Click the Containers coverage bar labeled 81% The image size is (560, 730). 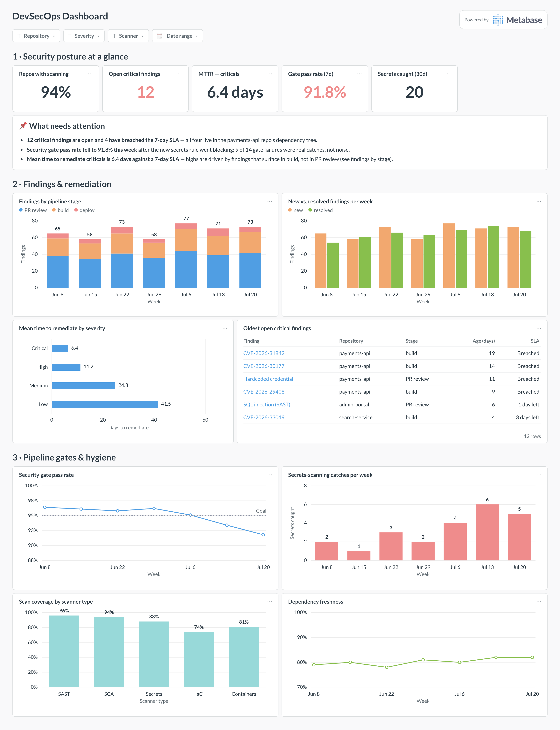point(244,657)
